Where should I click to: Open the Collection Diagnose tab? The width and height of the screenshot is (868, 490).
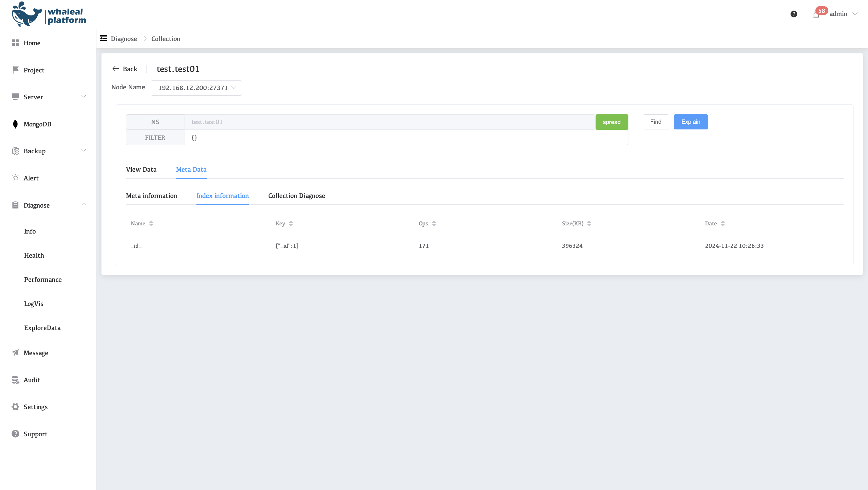coord(297,196)
